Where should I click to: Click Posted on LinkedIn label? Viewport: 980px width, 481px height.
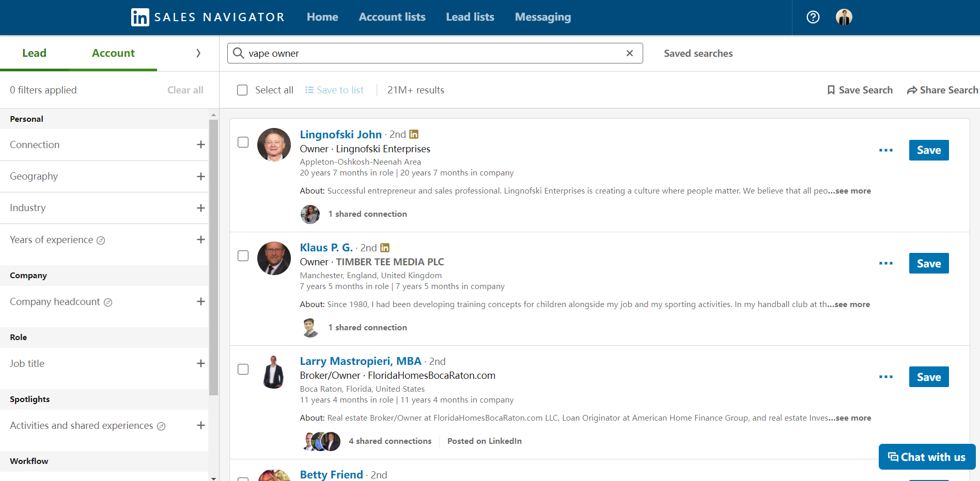coord(485,441)
